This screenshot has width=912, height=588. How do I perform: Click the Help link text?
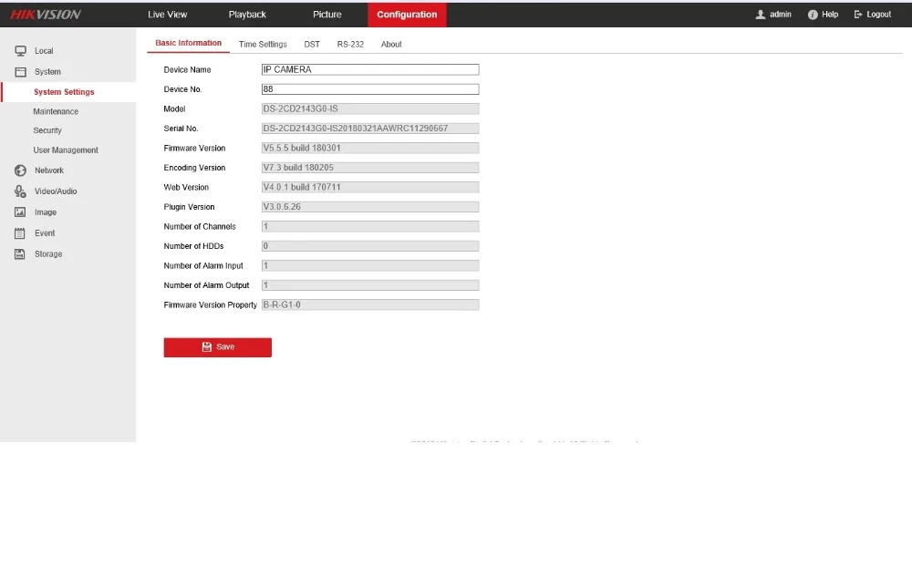tap(830, 15)
